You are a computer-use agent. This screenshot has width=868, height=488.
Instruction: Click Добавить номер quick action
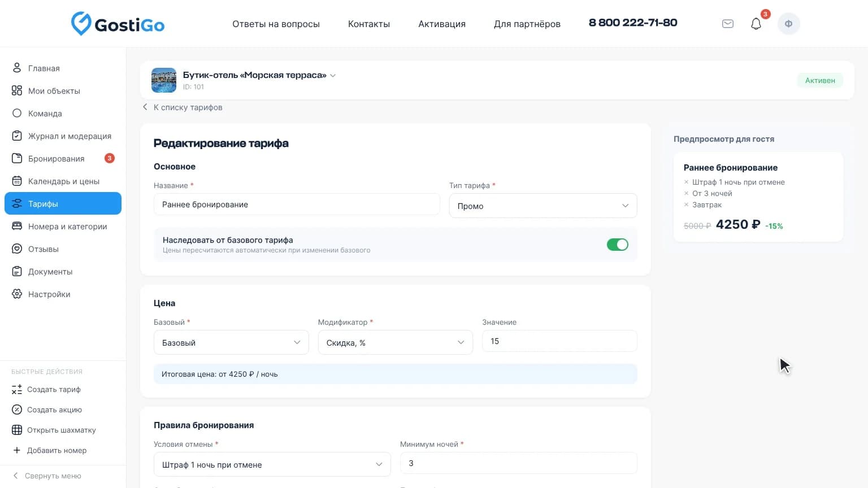(x=50, y=450)
